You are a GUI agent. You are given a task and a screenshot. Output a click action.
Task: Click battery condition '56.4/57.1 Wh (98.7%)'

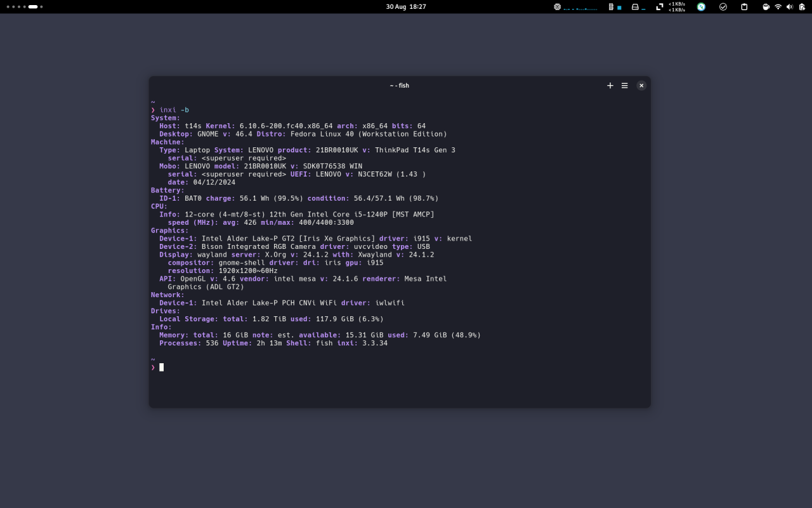(x=396, y=198)
